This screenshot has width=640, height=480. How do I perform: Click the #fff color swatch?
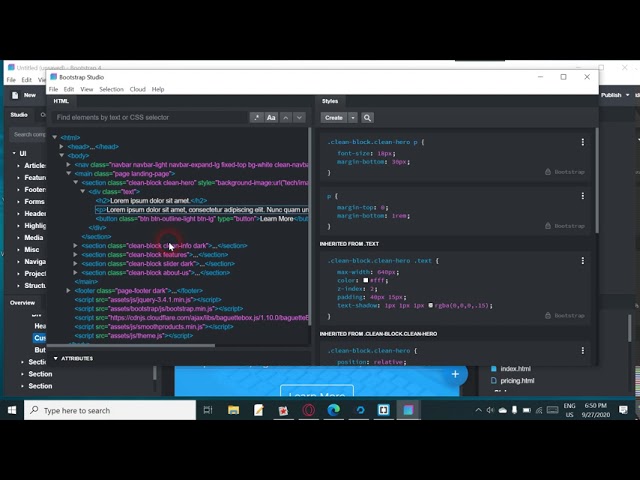366,280
